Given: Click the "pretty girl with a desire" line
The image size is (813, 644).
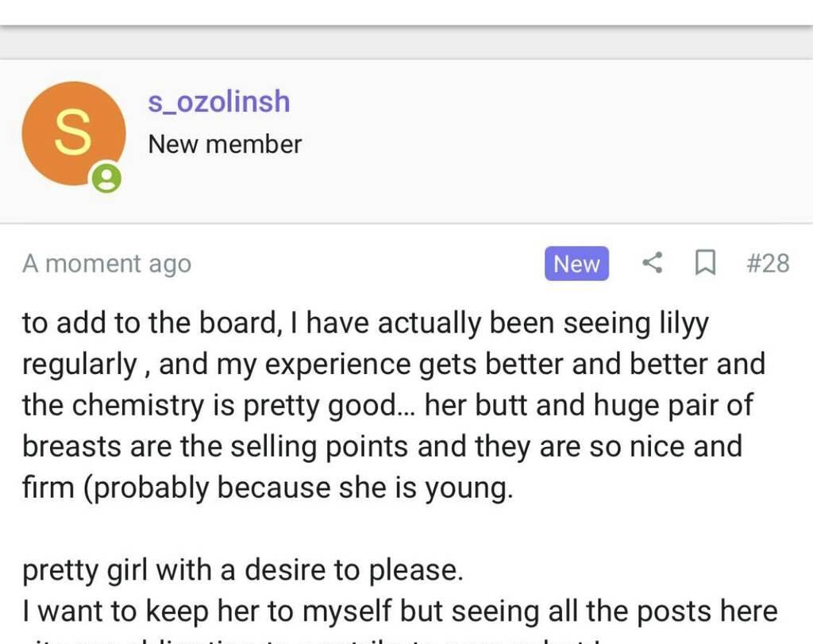Looking at the screenshot, I should [242, 570].
